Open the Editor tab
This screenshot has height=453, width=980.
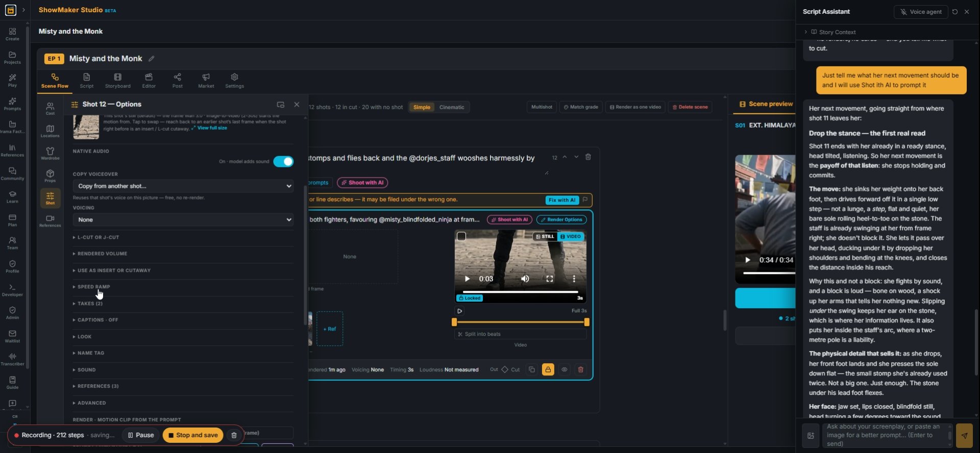(149, 81)
